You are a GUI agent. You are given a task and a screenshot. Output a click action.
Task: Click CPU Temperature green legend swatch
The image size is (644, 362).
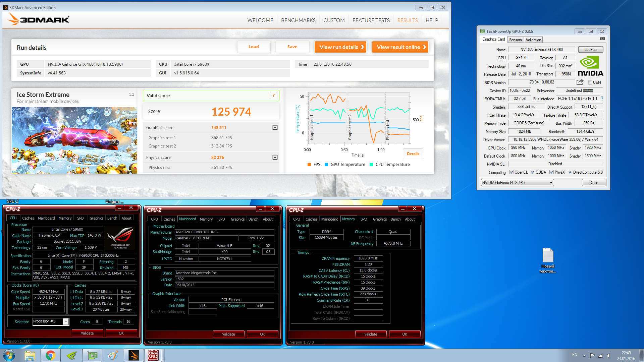(x=371, y=165)
